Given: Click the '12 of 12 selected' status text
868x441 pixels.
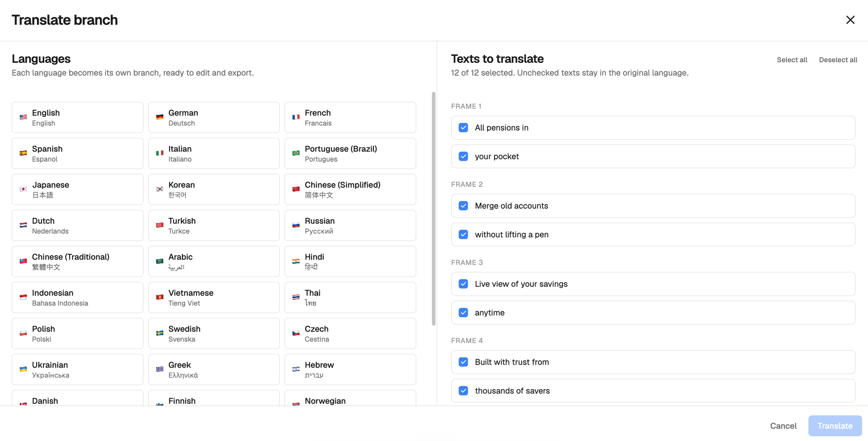Looking at the screenshot, I should [x=483, y=73].
